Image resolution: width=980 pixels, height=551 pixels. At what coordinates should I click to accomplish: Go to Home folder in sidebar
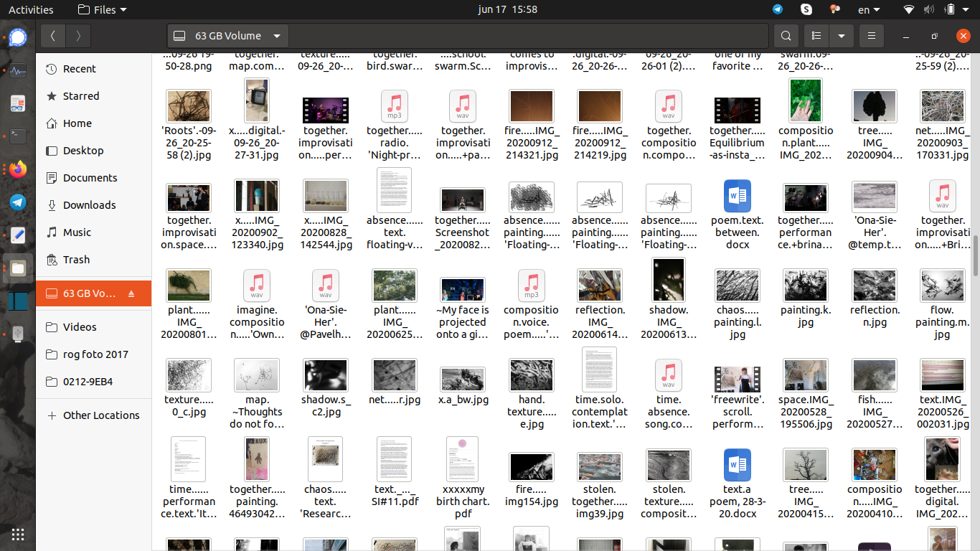pos(94,123)
